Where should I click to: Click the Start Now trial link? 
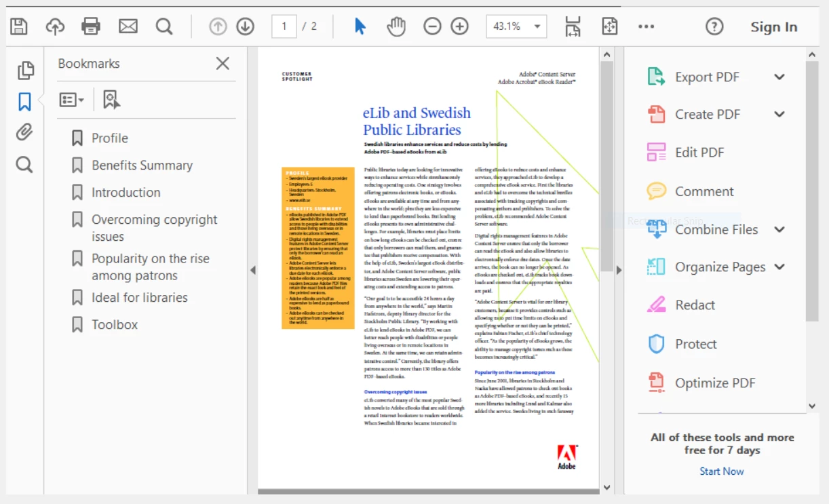click(722, 471)
